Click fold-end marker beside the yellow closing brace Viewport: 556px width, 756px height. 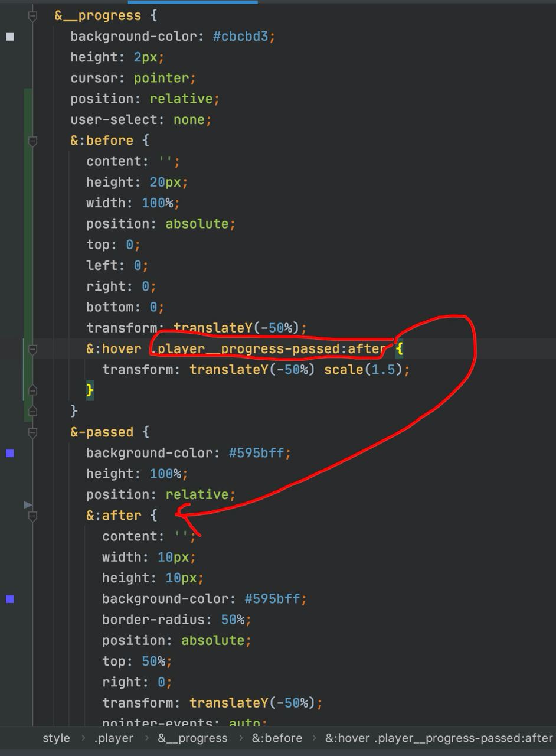click(33, 390)
